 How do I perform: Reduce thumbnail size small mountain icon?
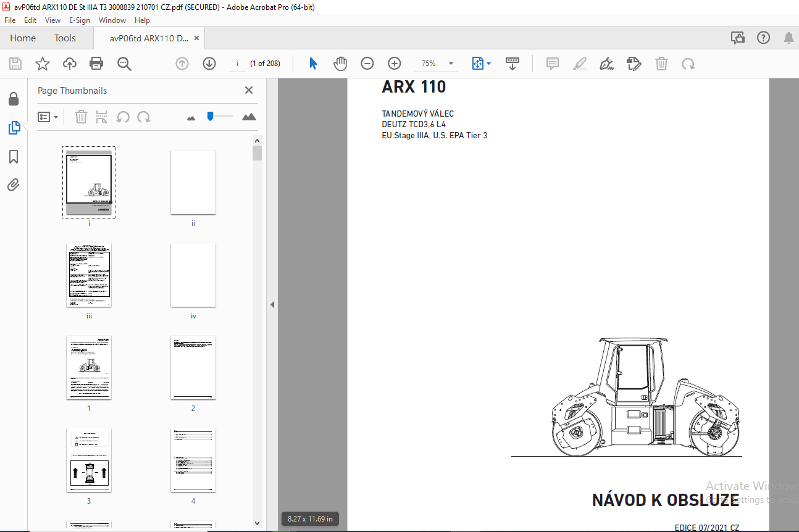[191, 117]
